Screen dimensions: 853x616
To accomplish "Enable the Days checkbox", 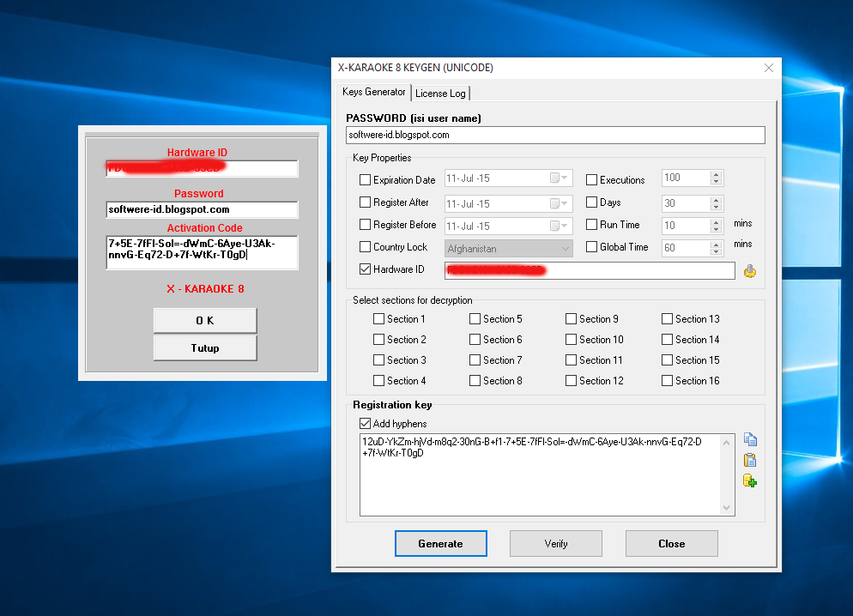I will (591, 202).
